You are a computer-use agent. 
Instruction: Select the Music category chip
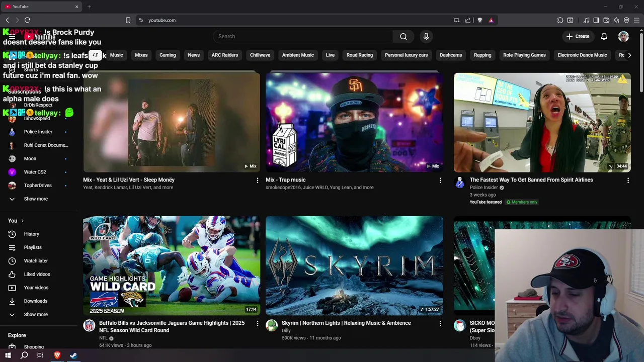[x=116, y=55]
